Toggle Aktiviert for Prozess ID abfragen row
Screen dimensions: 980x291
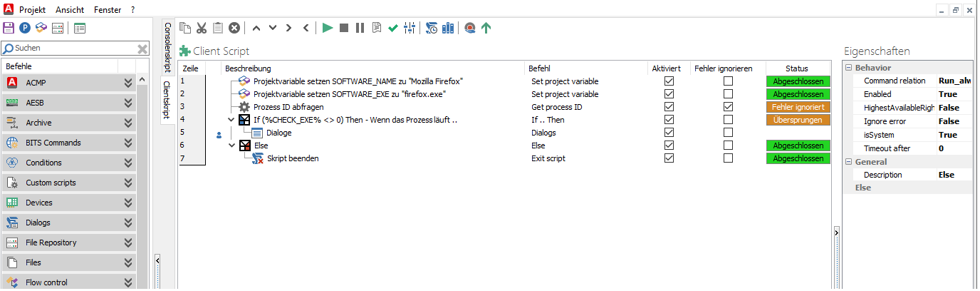tap(669, 107)
